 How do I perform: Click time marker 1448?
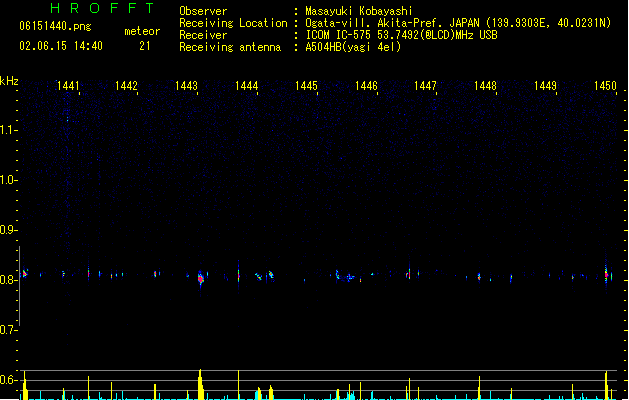485,86
